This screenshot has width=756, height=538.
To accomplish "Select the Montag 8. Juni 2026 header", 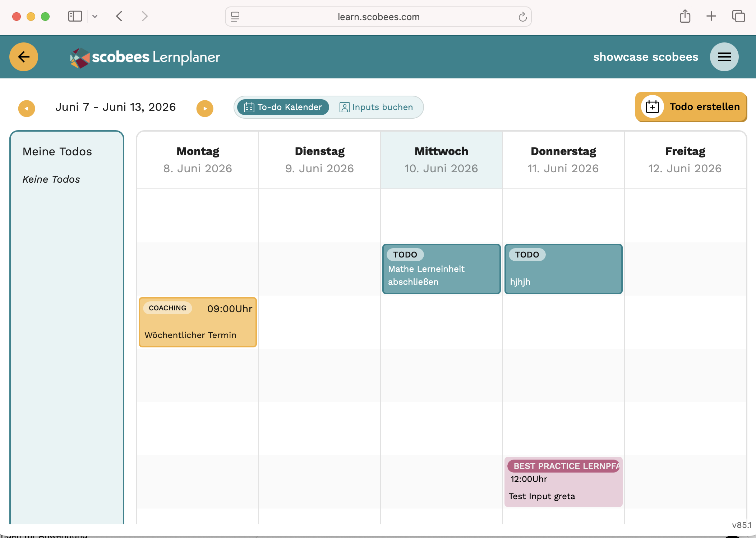I will pyautogui.click(x=198, y=160).
